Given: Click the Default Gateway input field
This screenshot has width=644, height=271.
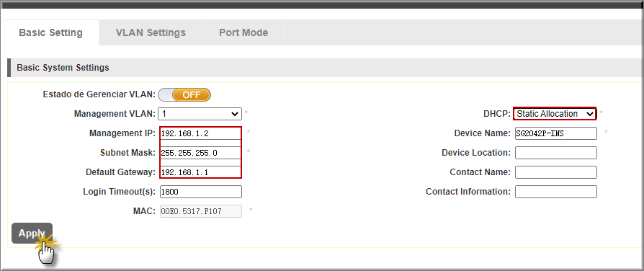Looking at the screenshot, I should pos(200,172).
